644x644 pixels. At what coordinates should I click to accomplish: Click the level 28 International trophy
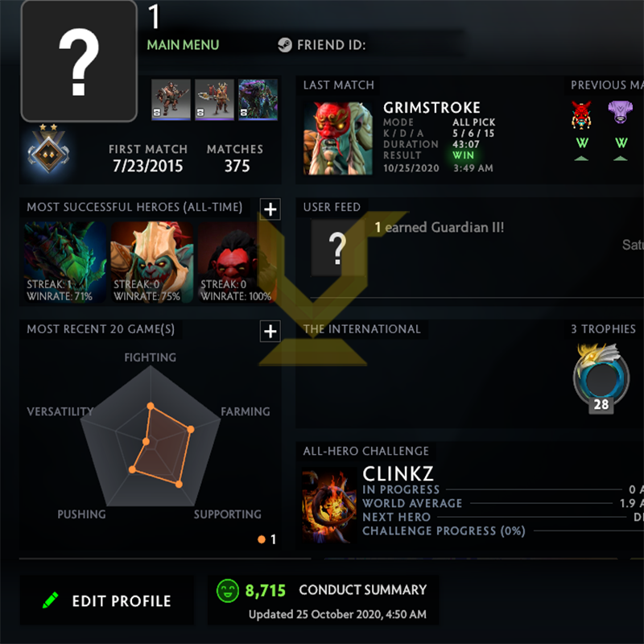601,378
